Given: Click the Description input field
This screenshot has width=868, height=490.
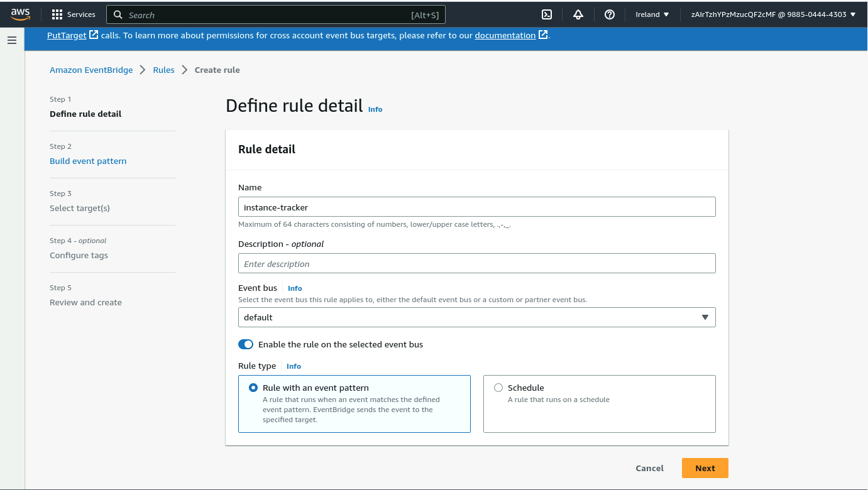Looking at the screenshot, I should [476, 264].
